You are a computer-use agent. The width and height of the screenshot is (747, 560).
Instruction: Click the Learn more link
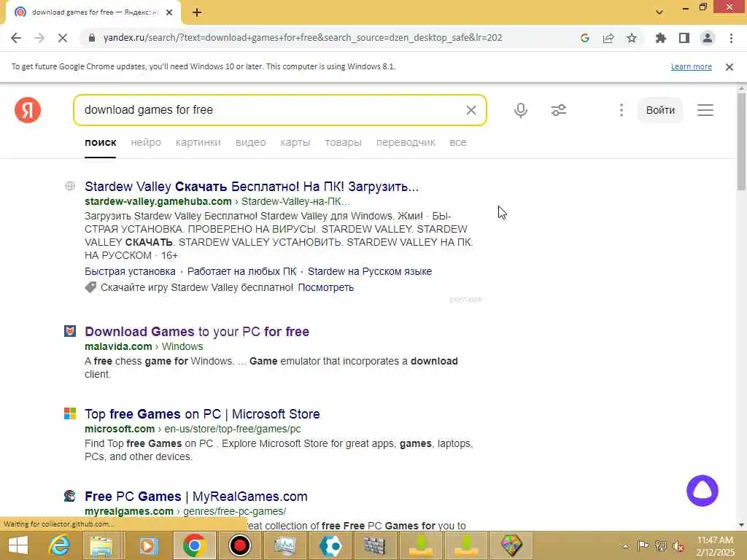pos(692,66)
